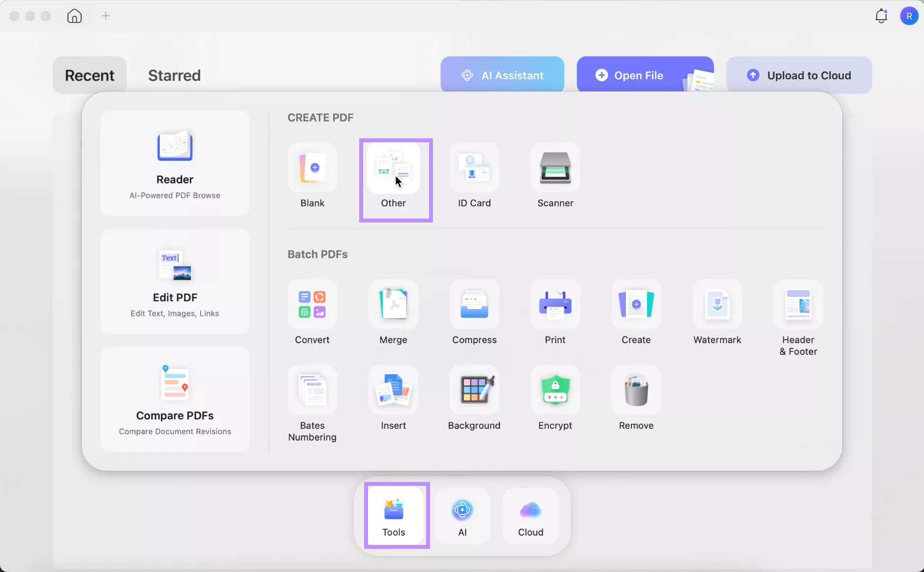Open the Watermark batch tool
The height and width of the screenshot is (572, 924).
coord(717,305)
